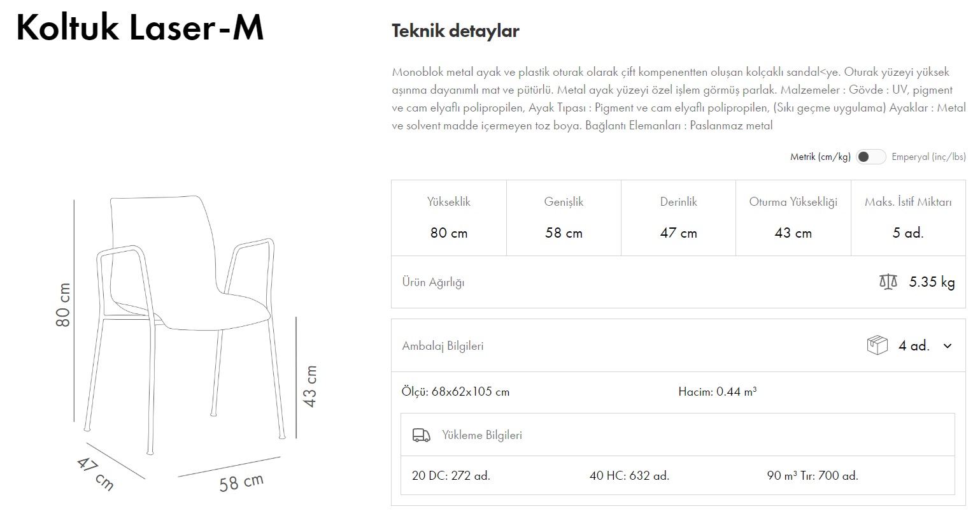Click the Koltuk Laser-M product title

click(139, 28)
